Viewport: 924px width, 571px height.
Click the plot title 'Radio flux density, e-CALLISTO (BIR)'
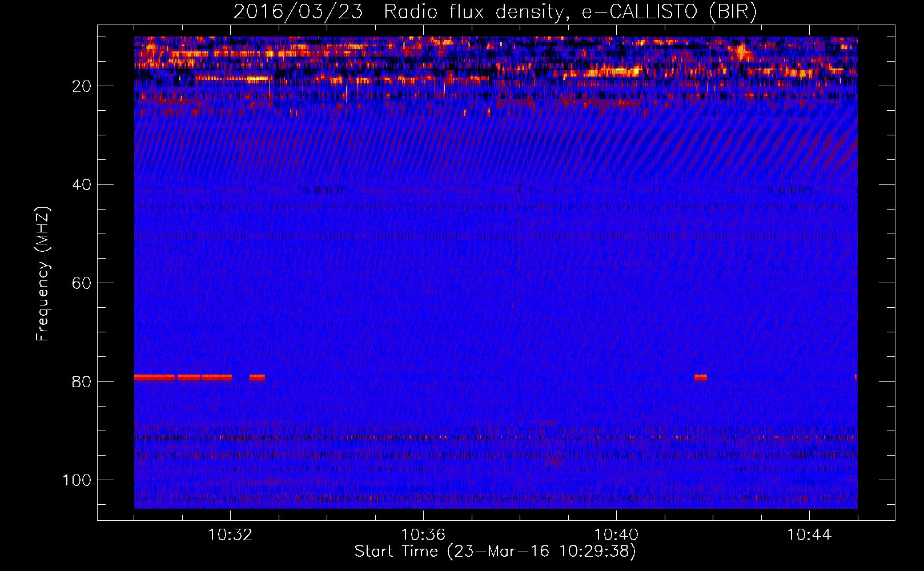pyautogui.click(x=570, y=11)
